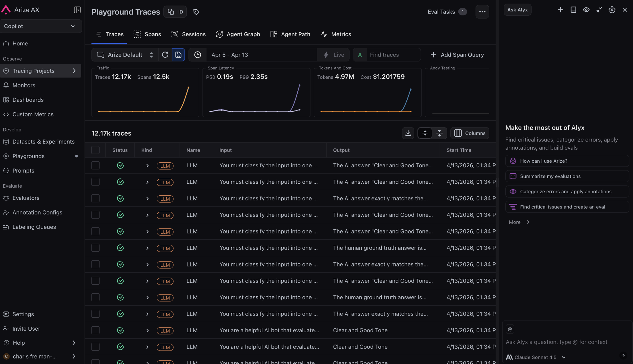
Task: Click in the Find traces search field
Action: click(x=393, y=55)
